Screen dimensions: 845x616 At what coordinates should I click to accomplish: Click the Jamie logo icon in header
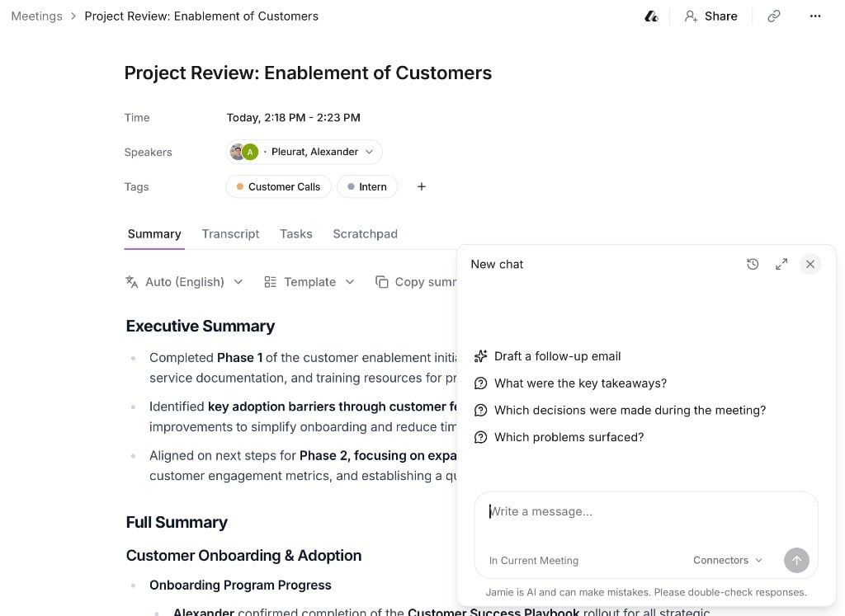[651, 16]
